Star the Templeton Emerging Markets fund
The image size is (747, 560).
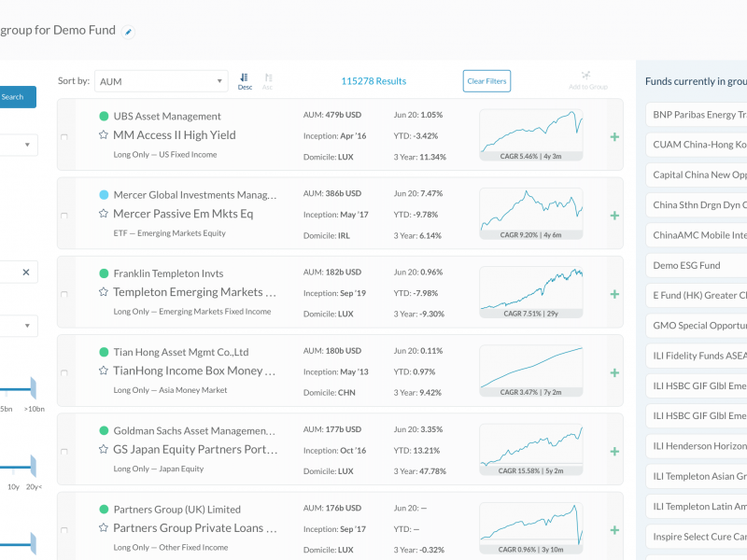tap(103, 292)
